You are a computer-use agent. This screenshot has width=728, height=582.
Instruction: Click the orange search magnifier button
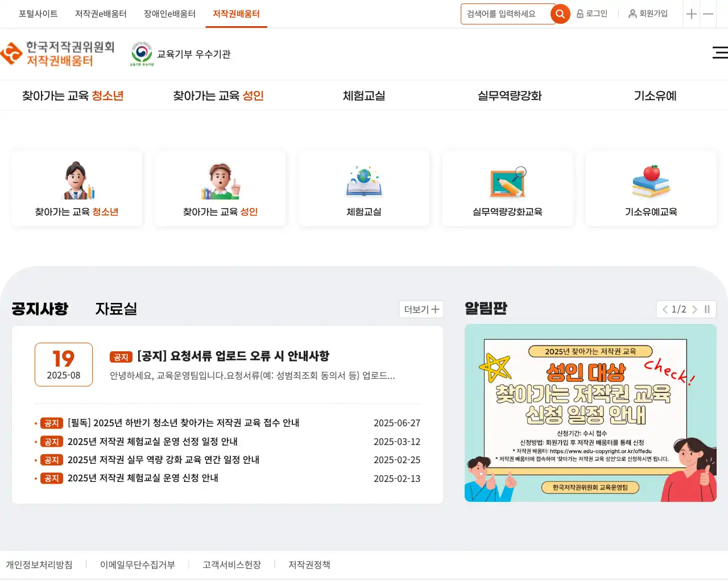tap(560, 14)
